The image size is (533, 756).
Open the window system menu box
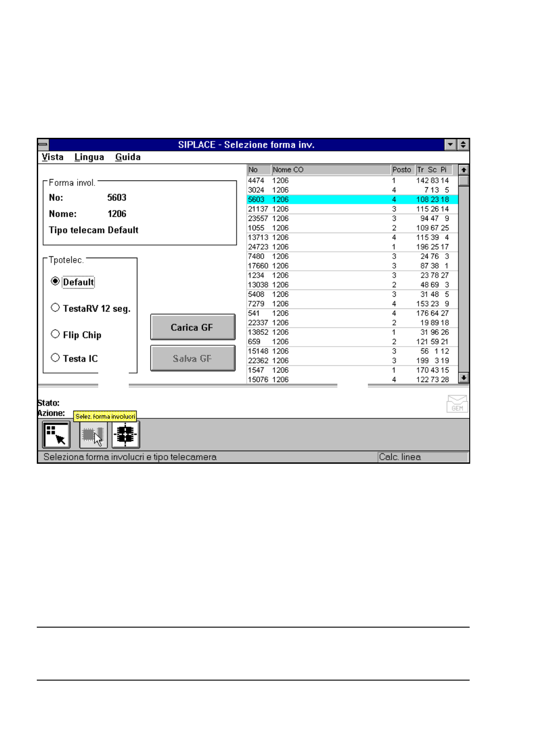[43, 145]
